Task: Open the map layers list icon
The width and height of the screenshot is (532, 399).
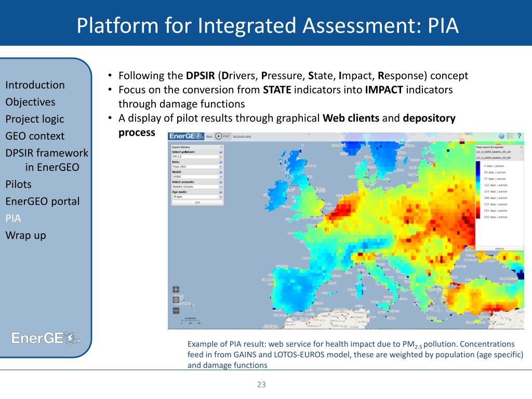Action: point(510,136)
